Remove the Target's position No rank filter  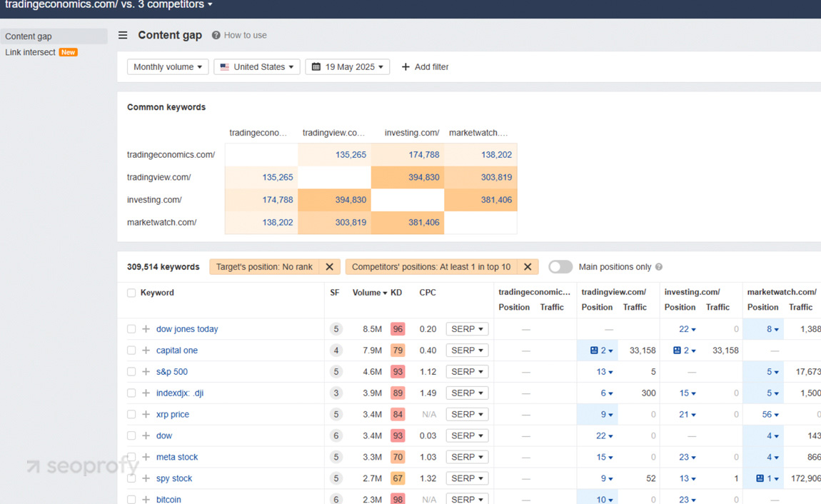tap(329, 267)
